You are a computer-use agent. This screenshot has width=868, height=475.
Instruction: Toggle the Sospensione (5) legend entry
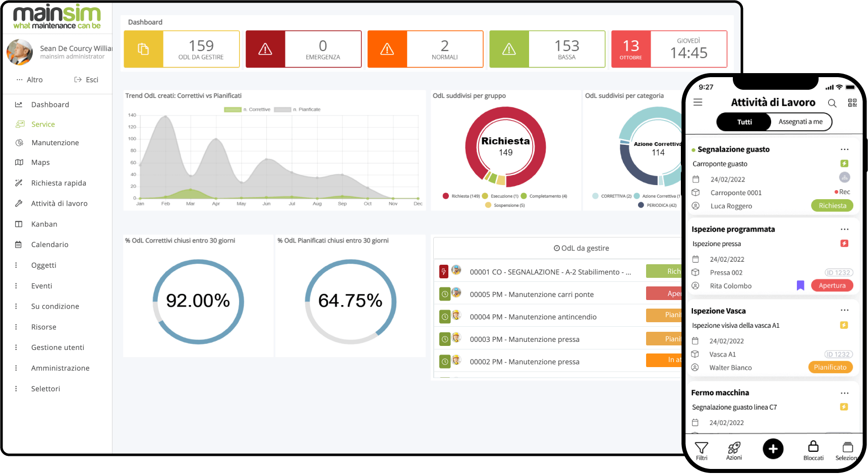click(505, 205)
